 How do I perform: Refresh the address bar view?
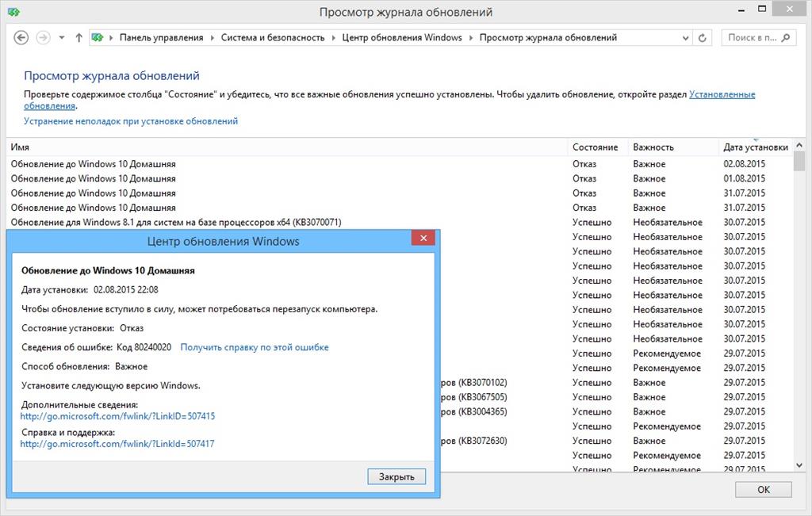pyautogui.click(x=703, y=38)
